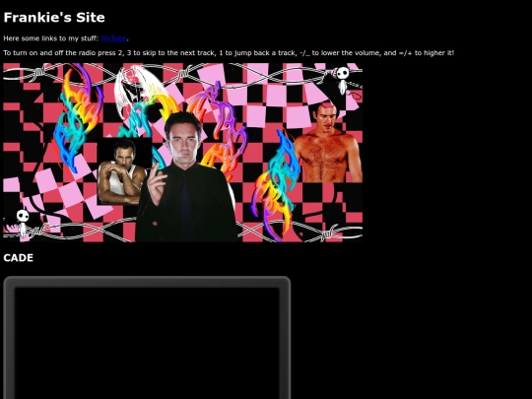Click the radio instructions text about pressing 2

click(x=229, y=53)
